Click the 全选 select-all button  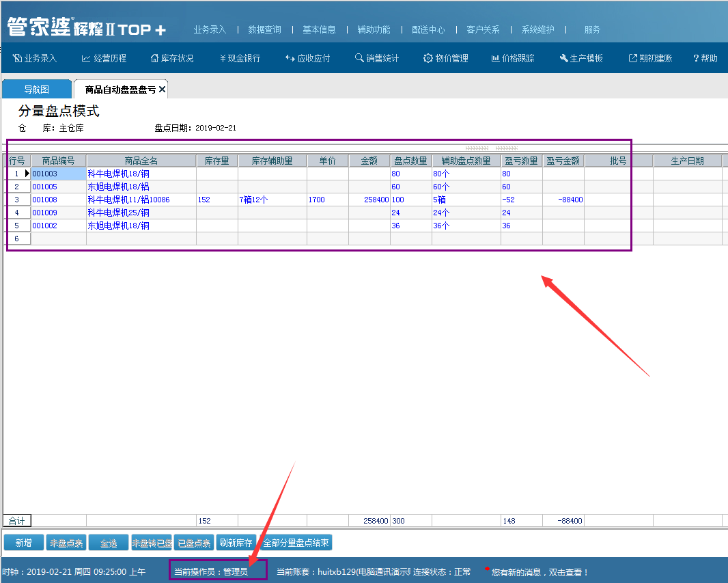click(x=109, y=543)
